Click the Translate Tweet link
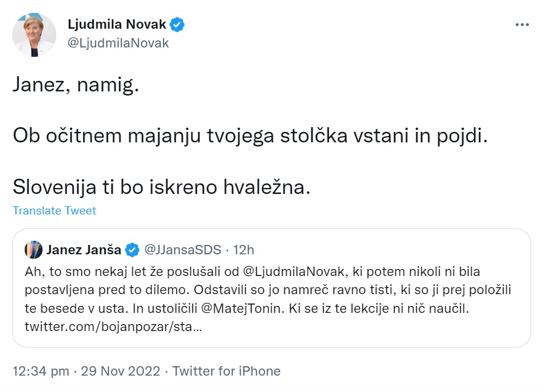 click(55, 210)
